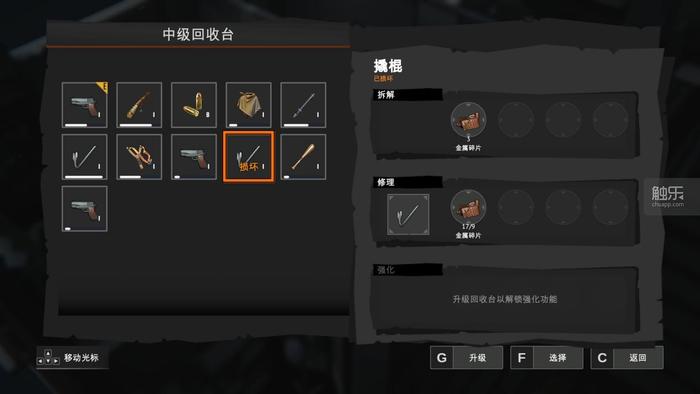
Task: Select the slingshot inventory item
Action: pyautogui.click(x=139, y=157)
